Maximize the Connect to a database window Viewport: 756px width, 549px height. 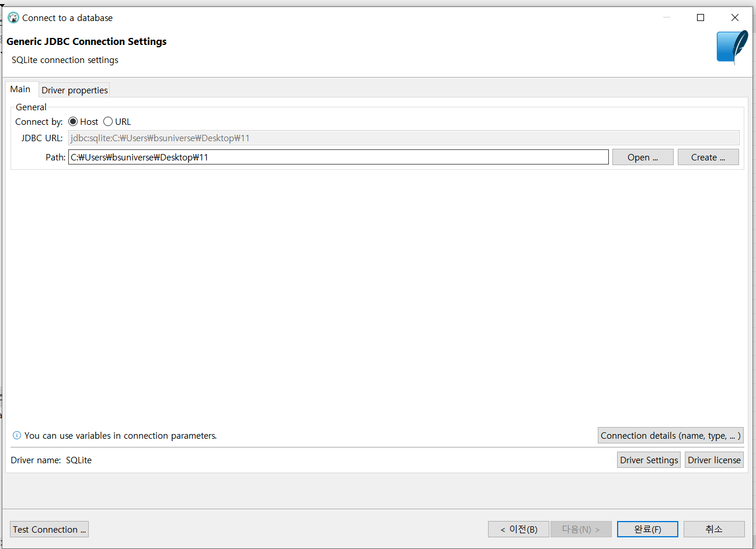click(701, 18)
